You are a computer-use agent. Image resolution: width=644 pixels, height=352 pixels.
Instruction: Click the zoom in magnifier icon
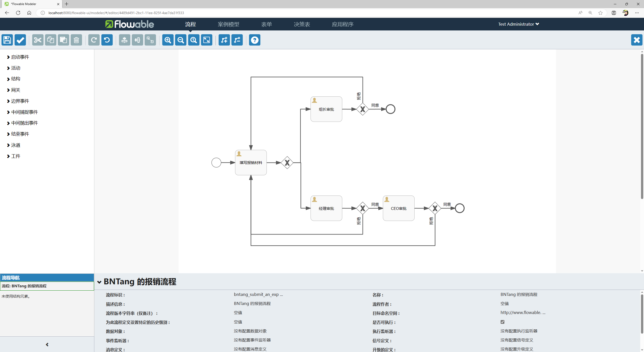(x=168, y=40)
